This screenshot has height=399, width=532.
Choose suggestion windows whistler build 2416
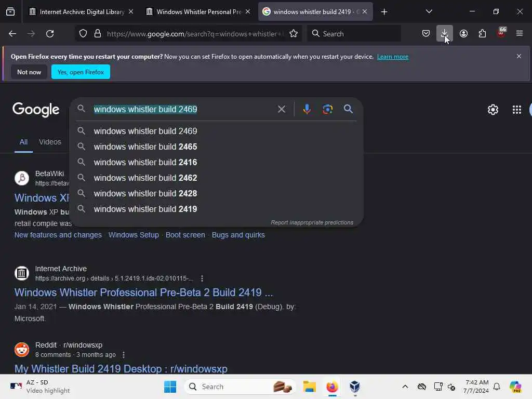click(x=216, y=162)
